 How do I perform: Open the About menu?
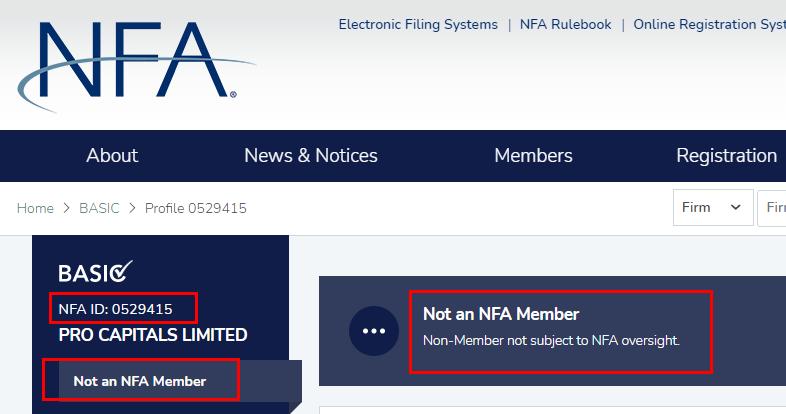click(112, 156)
